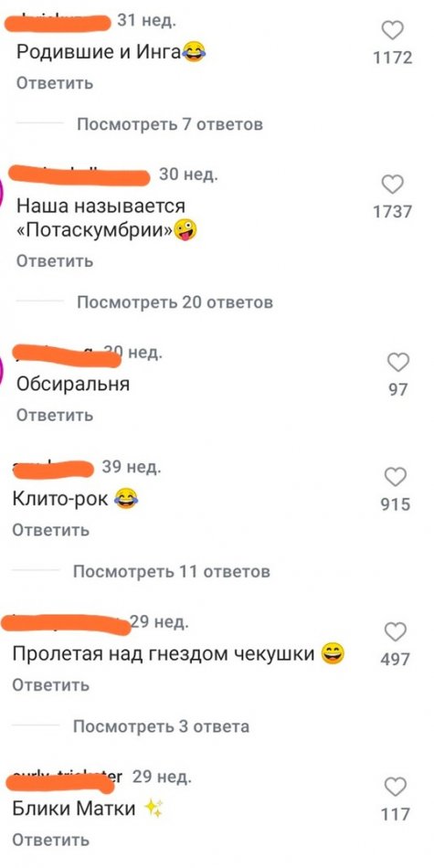Expand «Посмотреть 7 ответов» thread

point(169,124)
